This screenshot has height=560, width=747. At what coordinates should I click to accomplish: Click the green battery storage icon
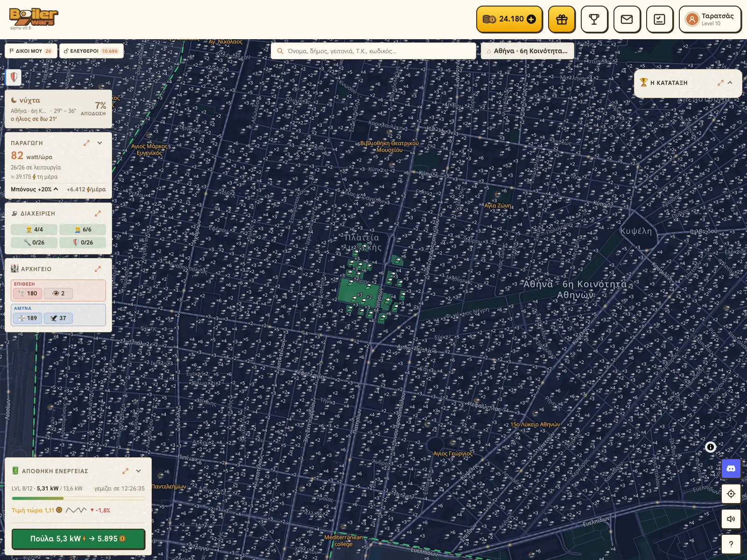[15, 471]
